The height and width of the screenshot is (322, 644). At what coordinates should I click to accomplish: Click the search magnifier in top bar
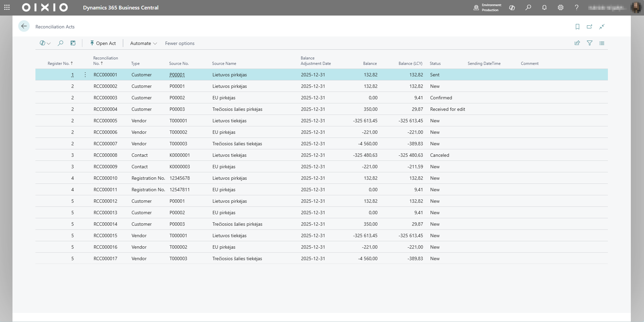click(528, 7)
